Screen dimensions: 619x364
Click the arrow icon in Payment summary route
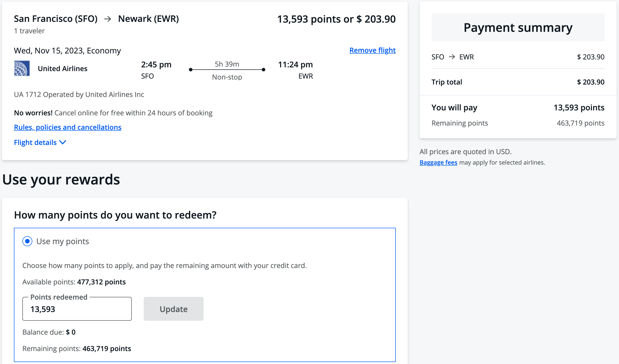click(452, 57)
